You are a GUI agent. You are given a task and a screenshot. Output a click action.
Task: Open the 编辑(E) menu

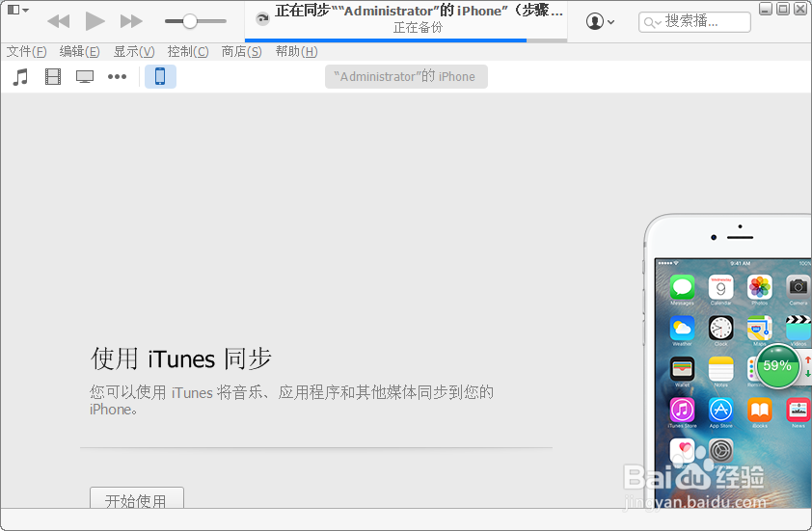point(79,52)
